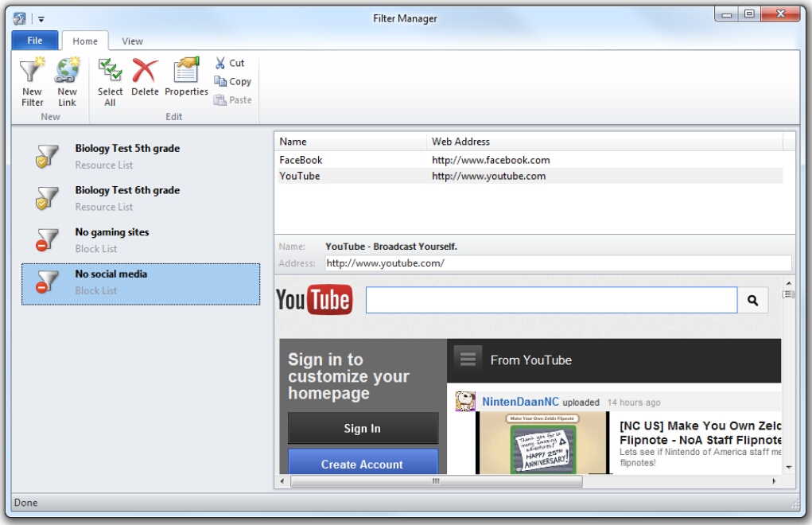The image size is (812, 525).
Task: Click the YouTube - Broadcast Yourself name text
Action: [391, 247]
